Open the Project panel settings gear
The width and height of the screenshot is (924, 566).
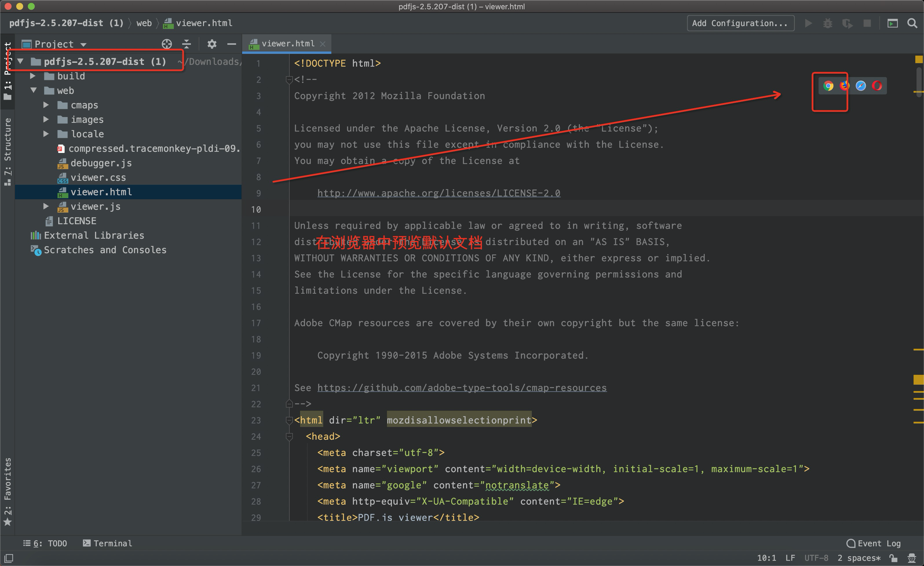(x=212, y=44)
